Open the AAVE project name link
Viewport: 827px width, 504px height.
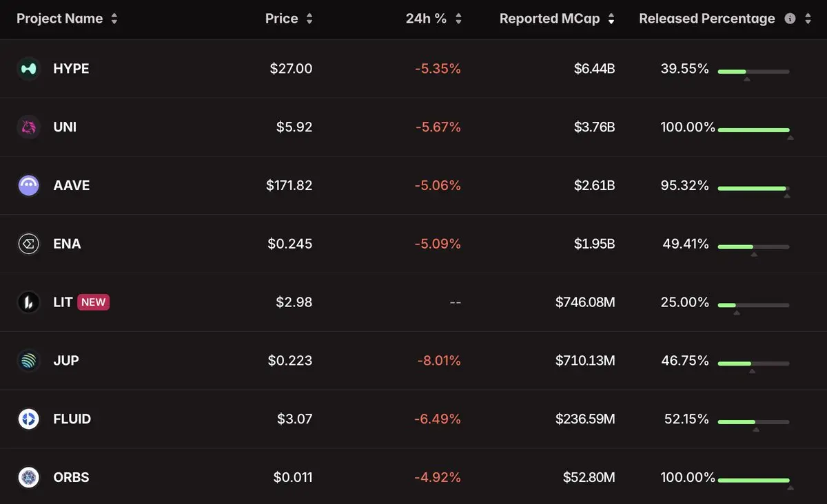[72, 185]
